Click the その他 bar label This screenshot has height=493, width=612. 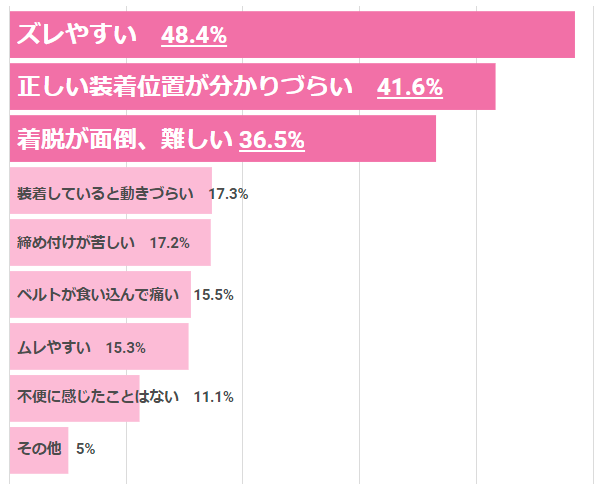pos(40,449)
